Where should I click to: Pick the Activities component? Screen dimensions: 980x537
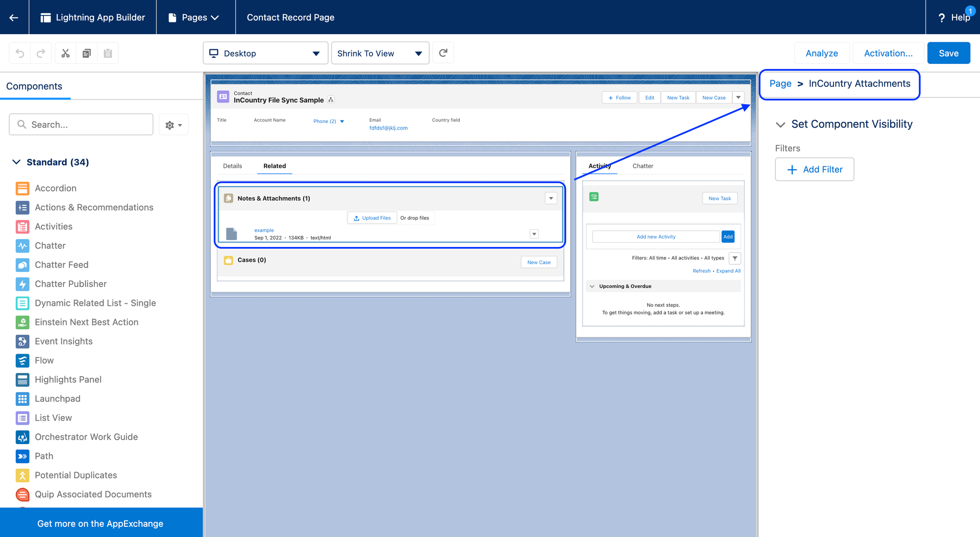44,227
